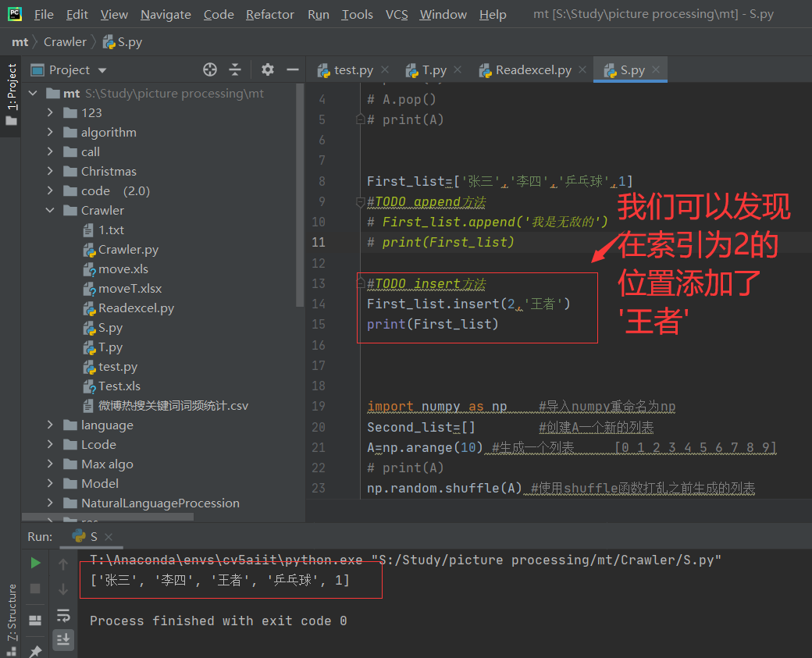Viewport: 812px width, 658px height.
Task: Expand the Max algo folder
Action: 50,464
